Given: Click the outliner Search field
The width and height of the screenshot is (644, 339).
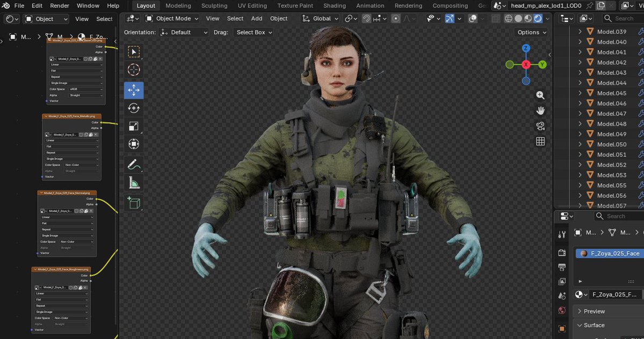Looking at the screenshot, I should click(624, 18).
